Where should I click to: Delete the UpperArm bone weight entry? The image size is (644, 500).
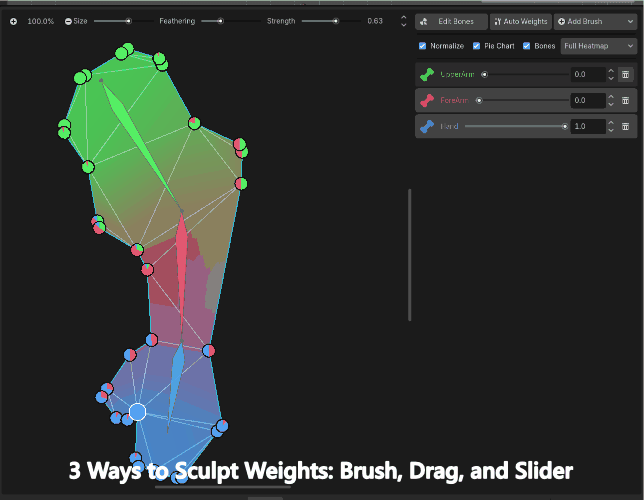(x=625, y=74)
